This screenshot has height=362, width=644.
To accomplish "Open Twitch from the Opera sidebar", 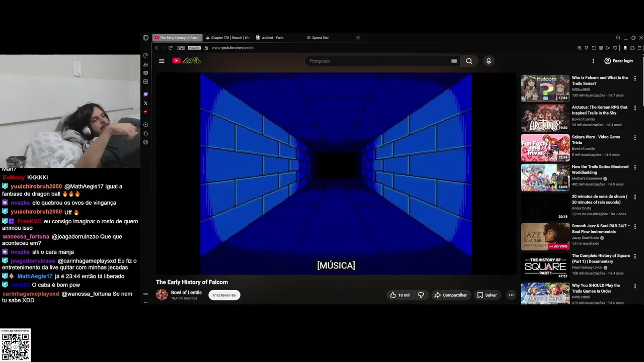I will pos(146,95).
